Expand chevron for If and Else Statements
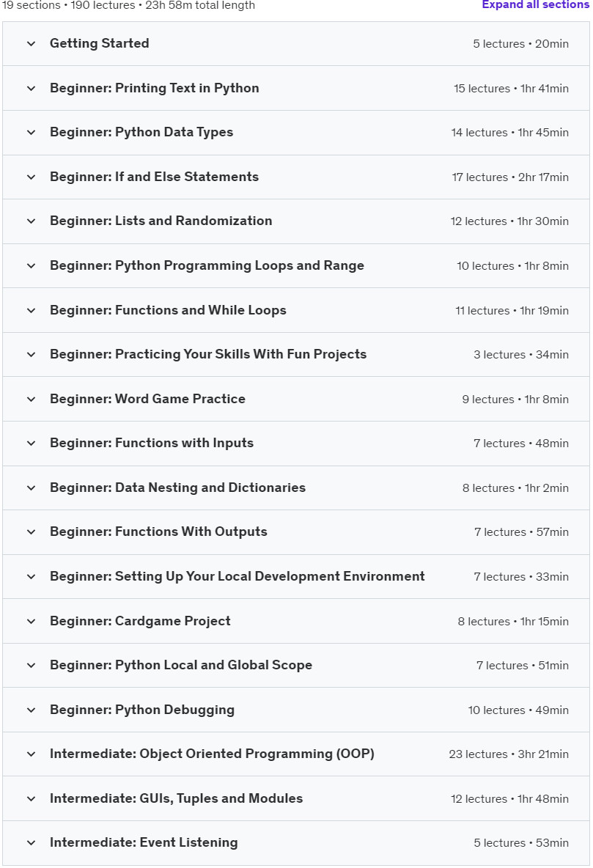Screen dimensions: 593x868 (32, 177)
